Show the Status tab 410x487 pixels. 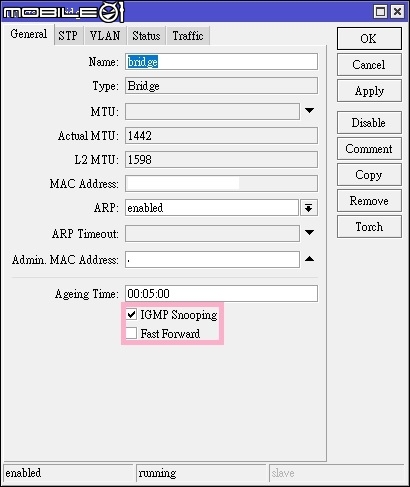click(x=146, y=36)
